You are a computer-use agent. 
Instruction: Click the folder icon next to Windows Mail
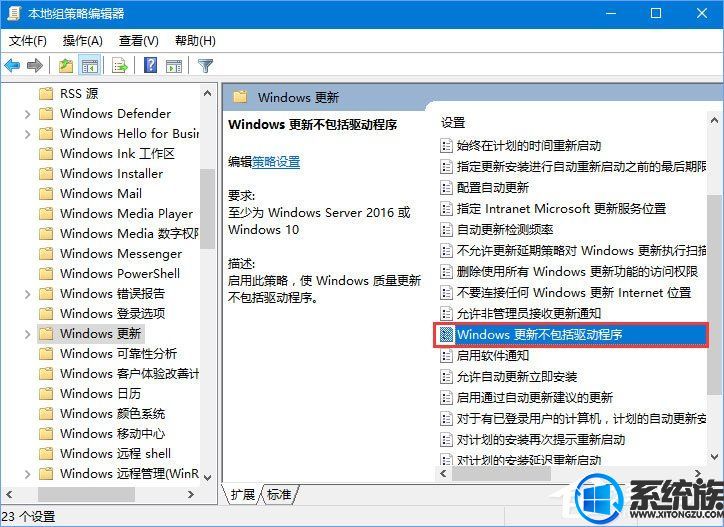46,194
